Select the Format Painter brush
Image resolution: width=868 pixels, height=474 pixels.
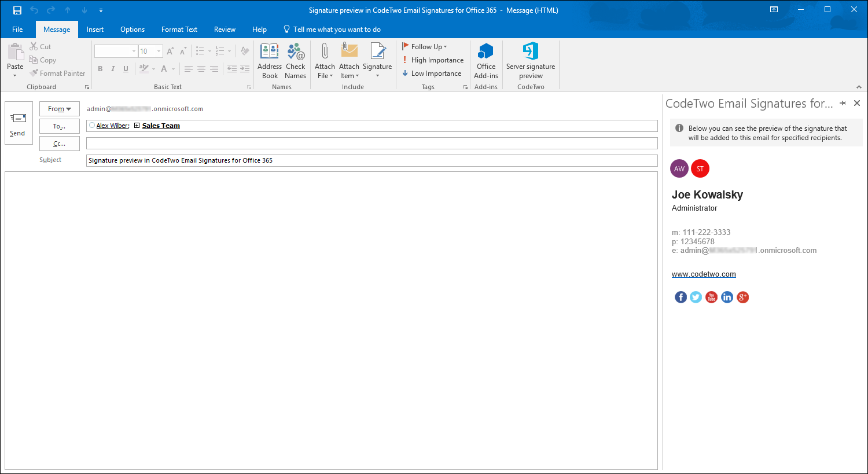(58, 74)
